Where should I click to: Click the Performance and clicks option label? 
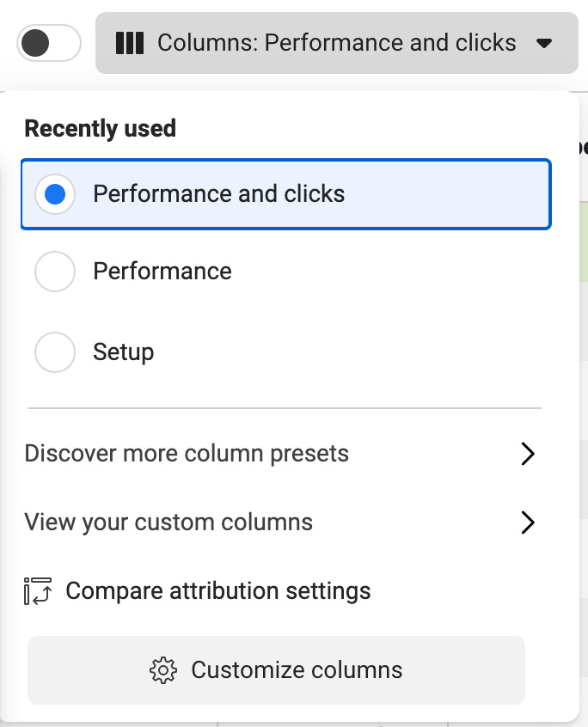coord(218,194)
